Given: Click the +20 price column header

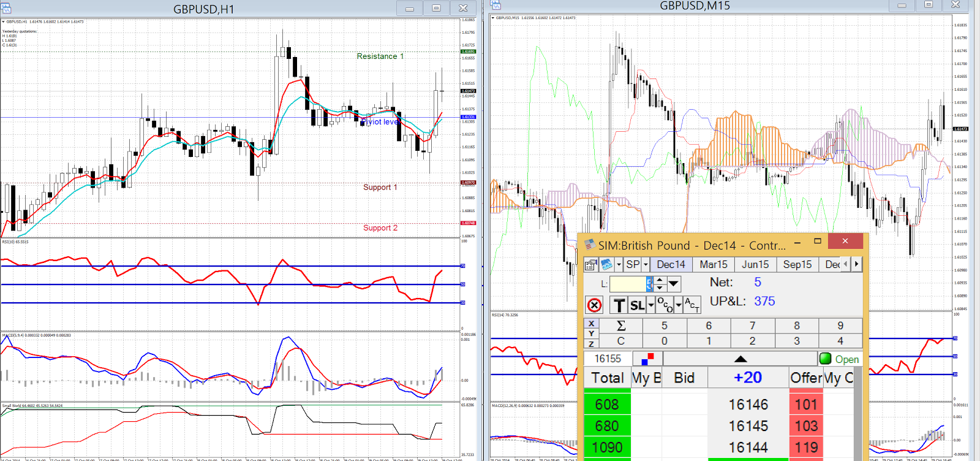Looking at the screenshot, I should (748, 378).
